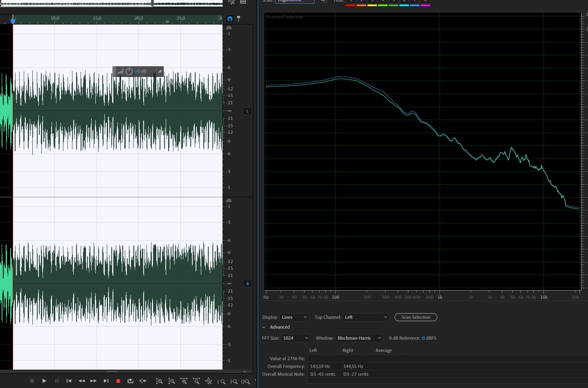Click the marker pin icon beside snapping
Viewport: 588px width, 388px height.
click(239, 18)
